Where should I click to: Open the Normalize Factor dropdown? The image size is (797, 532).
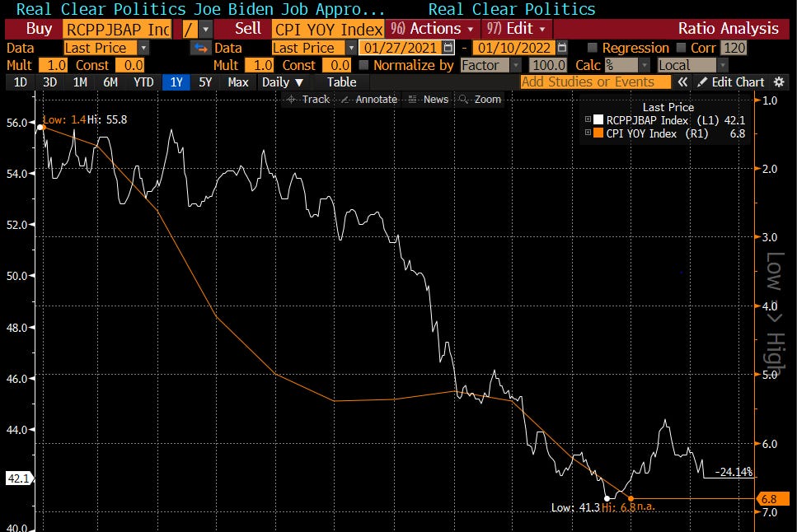[x=516, y=66]
